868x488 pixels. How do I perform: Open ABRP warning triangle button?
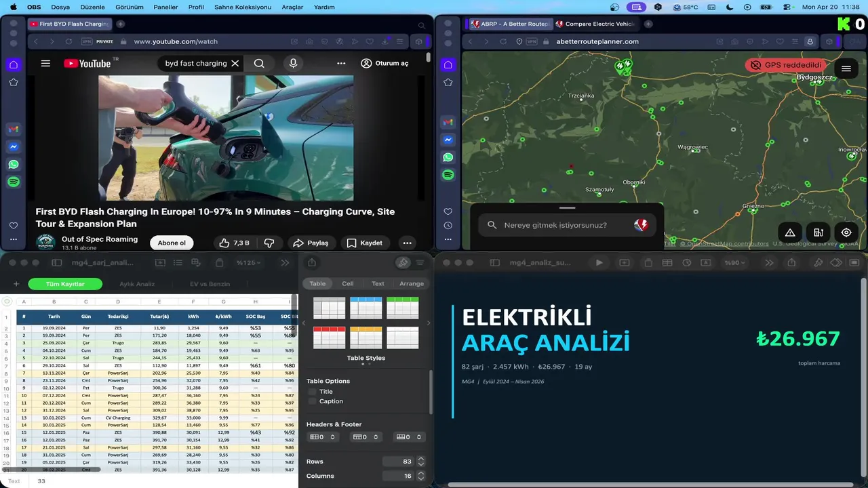click(790, 232)
